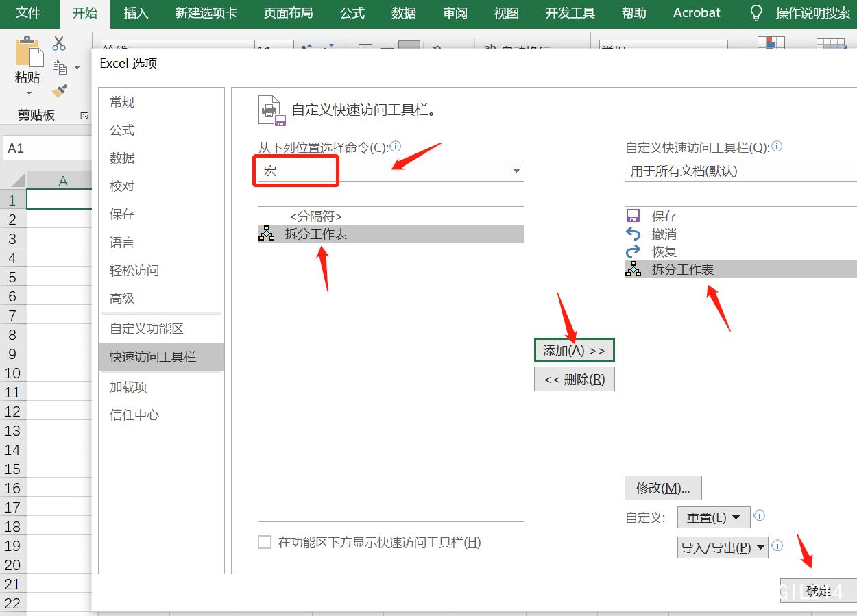
Task: Expand the 导入/导出(P) dropdown button
Action: [x=723, y=547]
